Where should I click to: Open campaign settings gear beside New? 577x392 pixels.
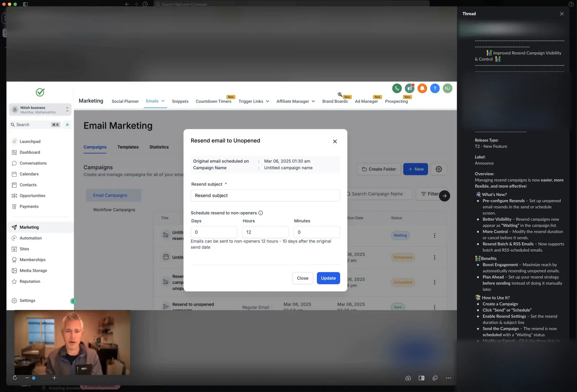tap(439, 169)
